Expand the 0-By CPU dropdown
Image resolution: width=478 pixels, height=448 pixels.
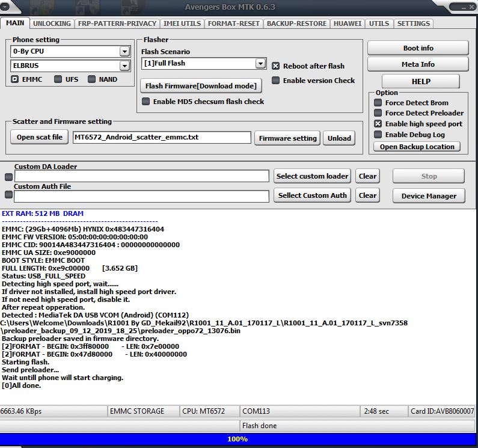click(124, 51)
